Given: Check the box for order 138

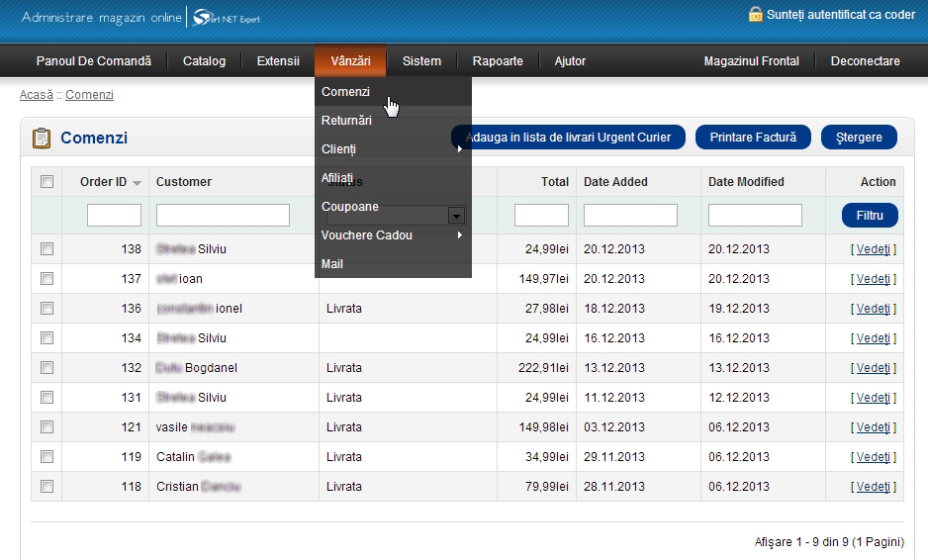Looking at the screenshot, I should [46, 249].
